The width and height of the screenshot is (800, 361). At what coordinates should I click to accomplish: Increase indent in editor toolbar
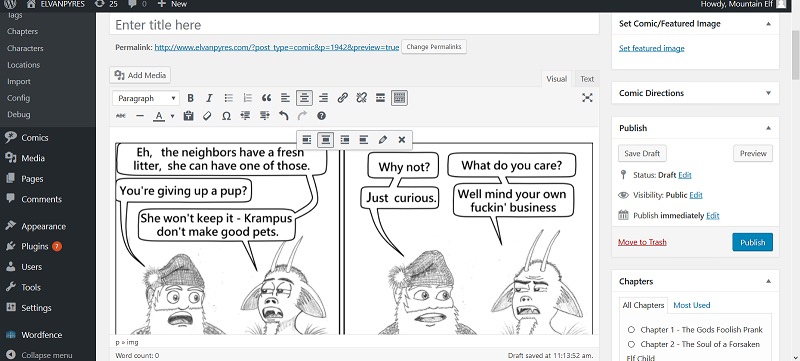coord(264,116)
